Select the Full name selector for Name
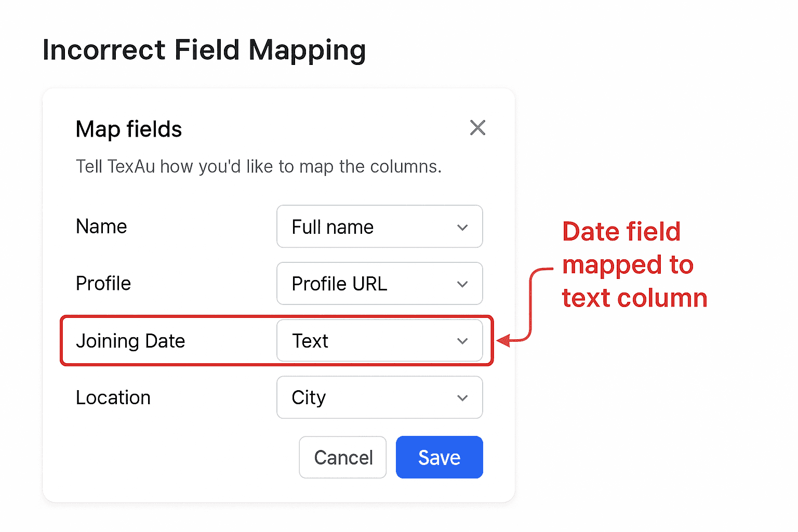 click(379, 227)
